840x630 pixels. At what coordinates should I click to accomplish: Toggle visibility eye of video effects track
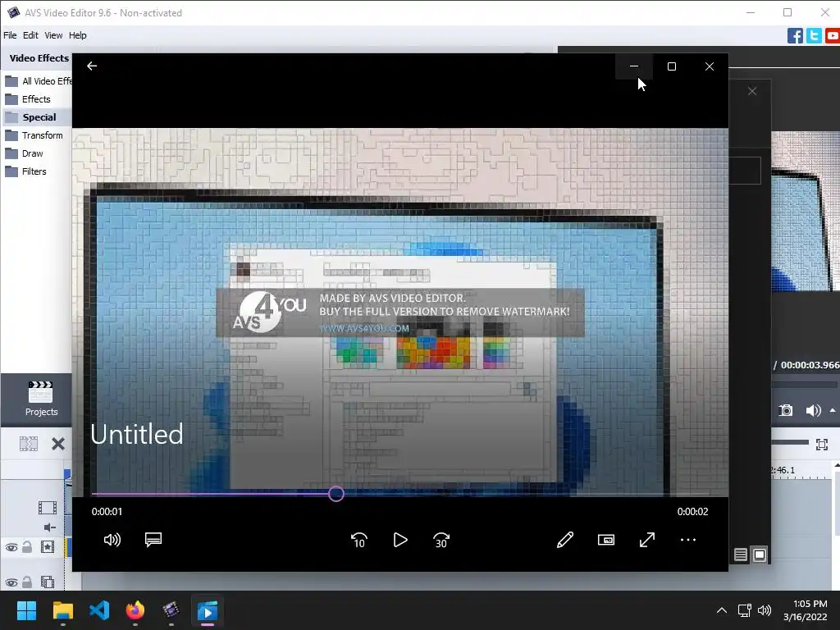pyautogui.click(x=11, y=547)
